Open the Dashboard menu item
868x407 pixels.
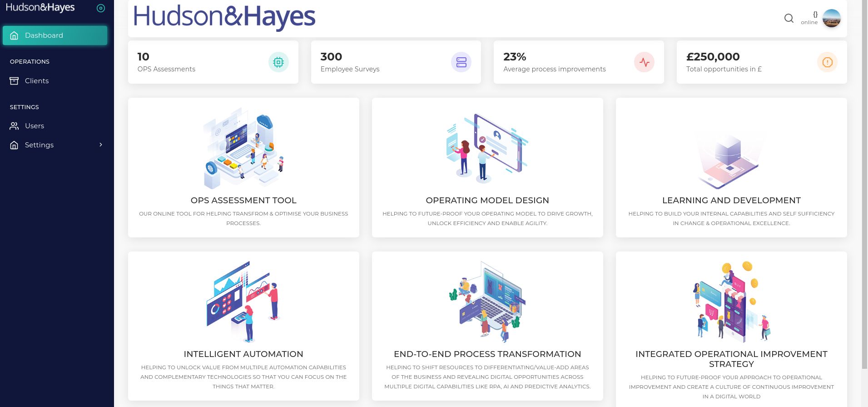[55, 35]
